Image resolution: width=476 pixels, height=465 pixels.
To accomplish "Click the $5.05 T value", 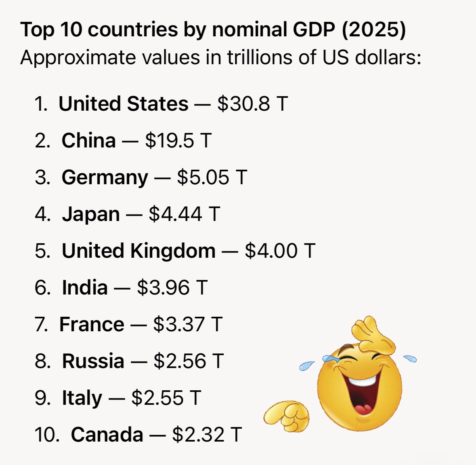I will point(212,177).
